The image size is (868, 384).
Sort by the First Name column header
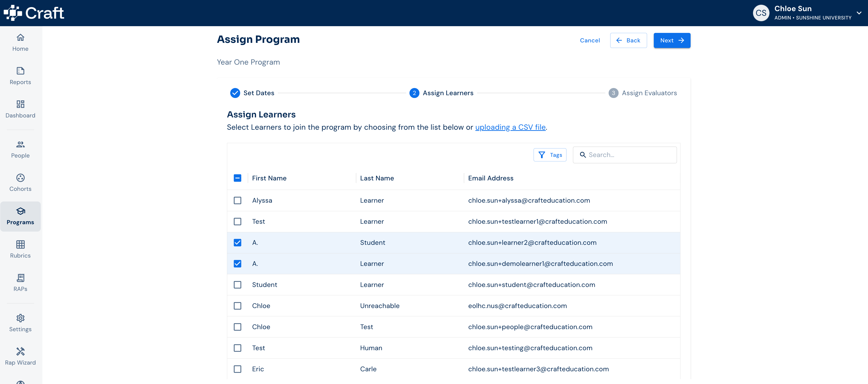point(269,178)
